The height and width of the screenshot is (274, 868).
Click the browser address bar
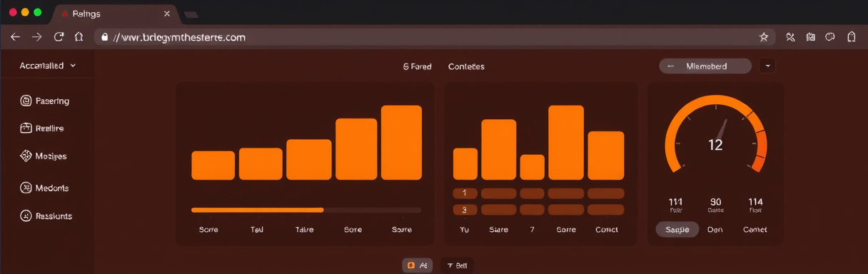click(435, 37)
